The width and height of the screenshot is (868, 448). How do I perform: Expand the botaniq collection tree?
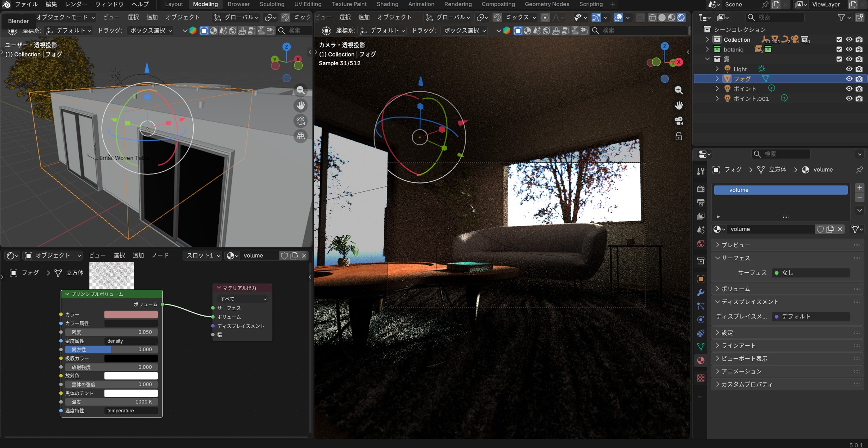coord(707,49)
